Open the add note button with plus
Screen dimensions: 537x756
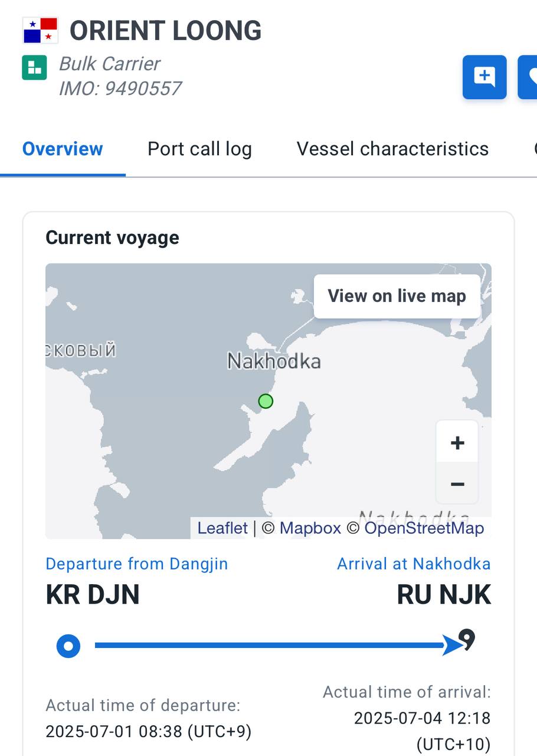[x=484, y=77]
